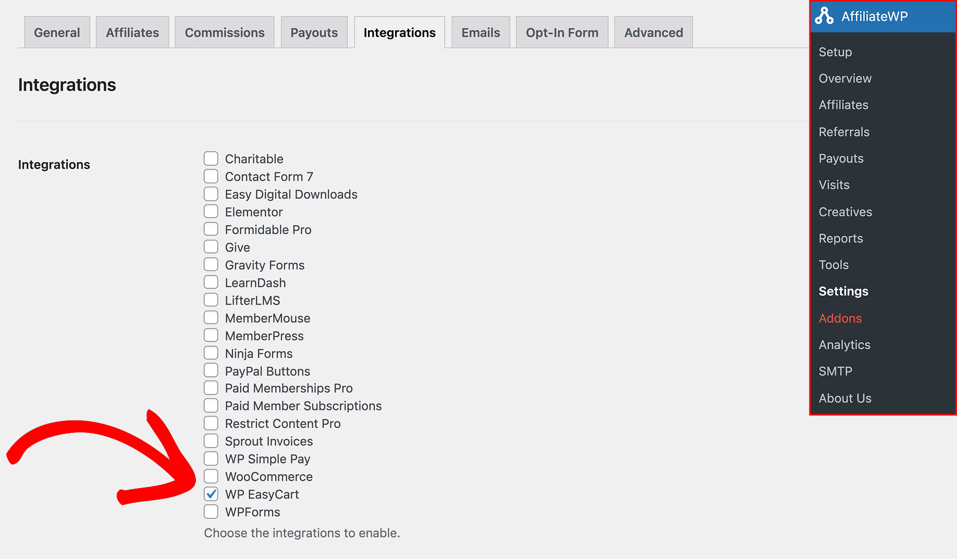The image size is (957, 560).
Task: Open the Payouts settings tab
Action: coord(314,32)
